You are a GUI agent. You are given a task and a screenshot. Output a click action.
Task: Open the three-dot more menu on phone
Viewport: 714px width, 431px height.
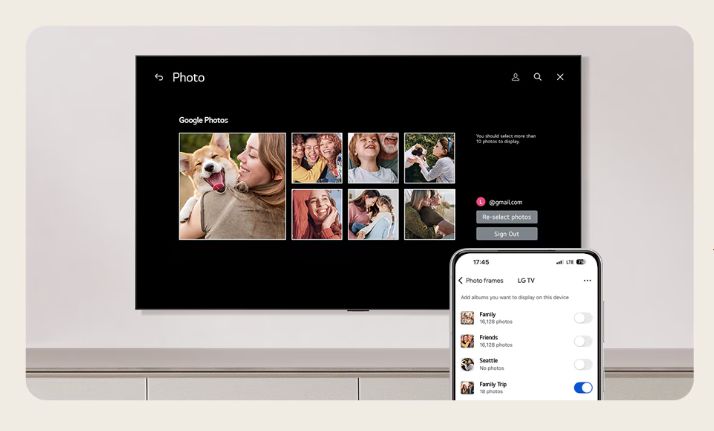[587, 281]
